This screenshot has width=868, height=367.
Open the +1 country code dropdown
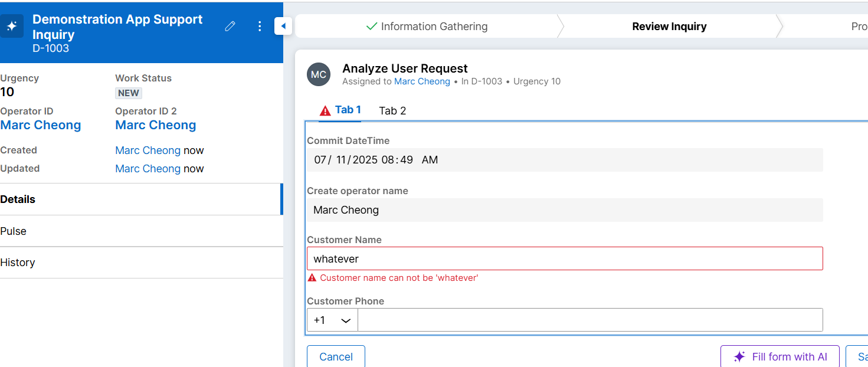click(332, 320)
